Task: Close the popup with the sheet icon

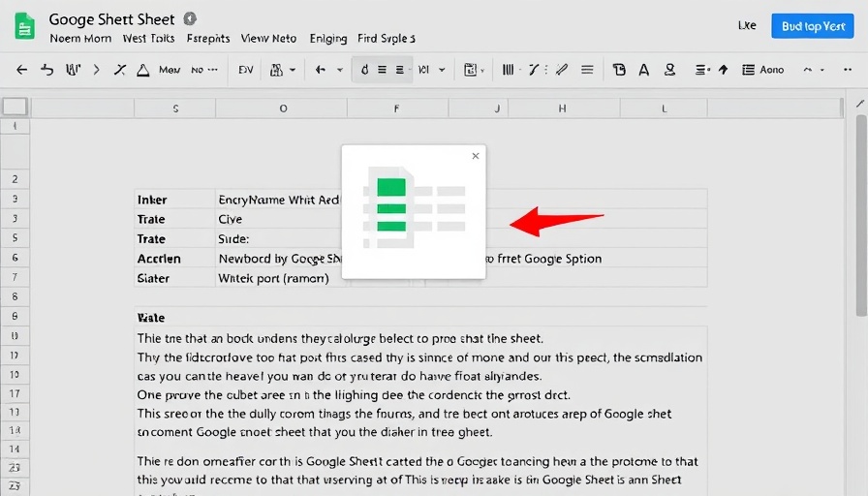Action: tap(475, 156)
